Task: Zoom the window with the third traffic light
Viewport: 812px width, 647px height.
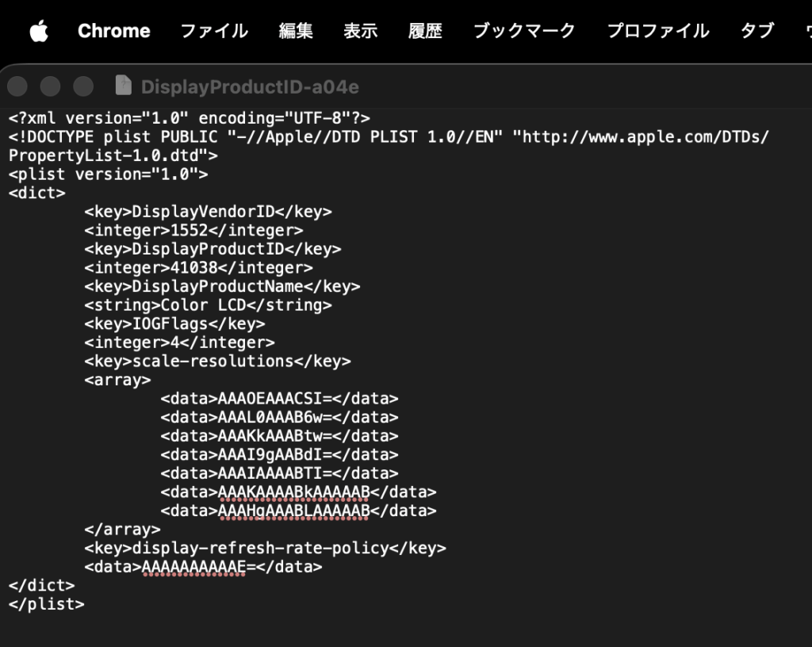Action: (82, 86)
